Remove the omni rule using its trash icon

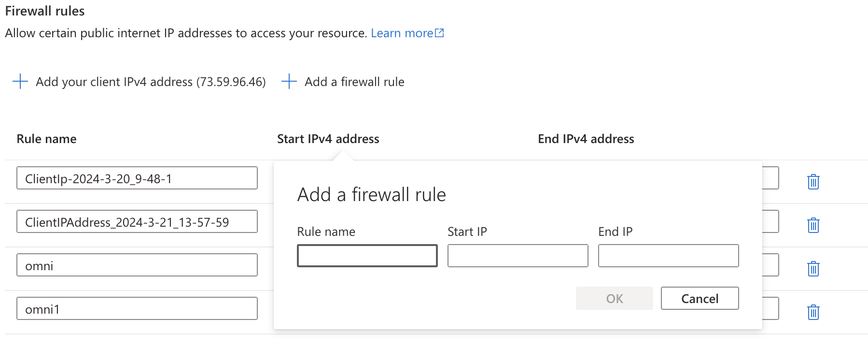click(813, 269)
